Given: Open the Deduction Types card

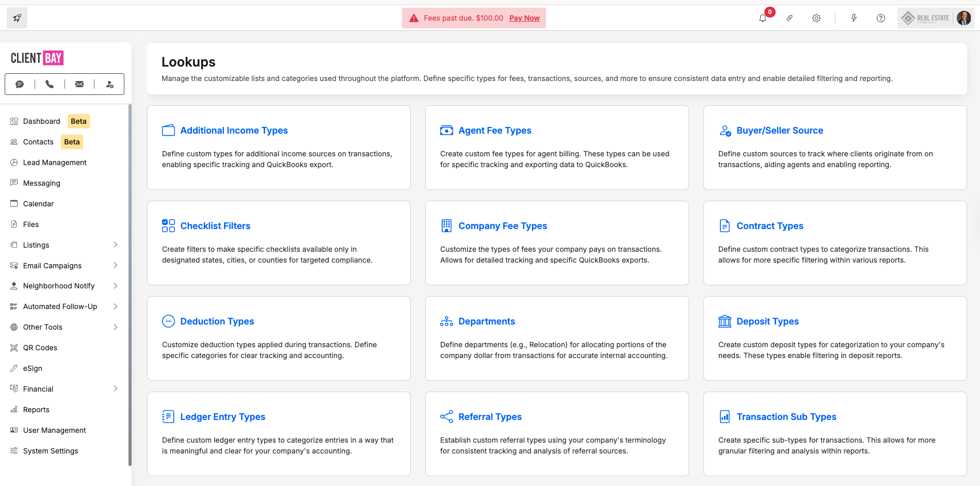Looking at the screenshot, I should 217,321.
